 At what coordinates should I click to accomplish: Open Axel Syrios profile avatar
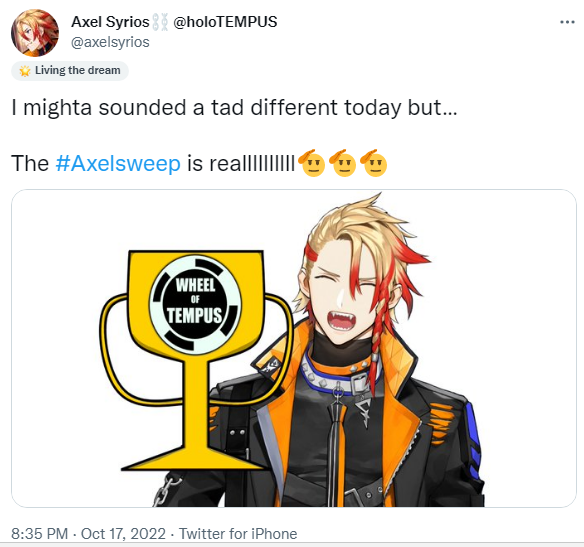[35, 33]
